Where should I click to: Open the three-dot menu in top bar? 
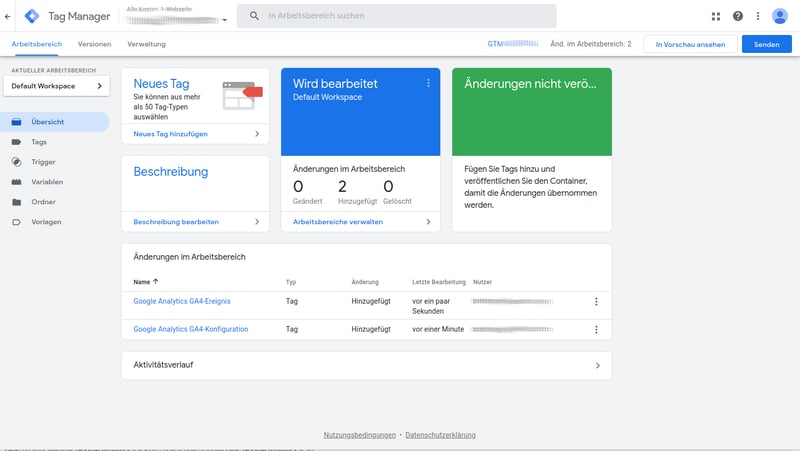[x=758, y=16]
